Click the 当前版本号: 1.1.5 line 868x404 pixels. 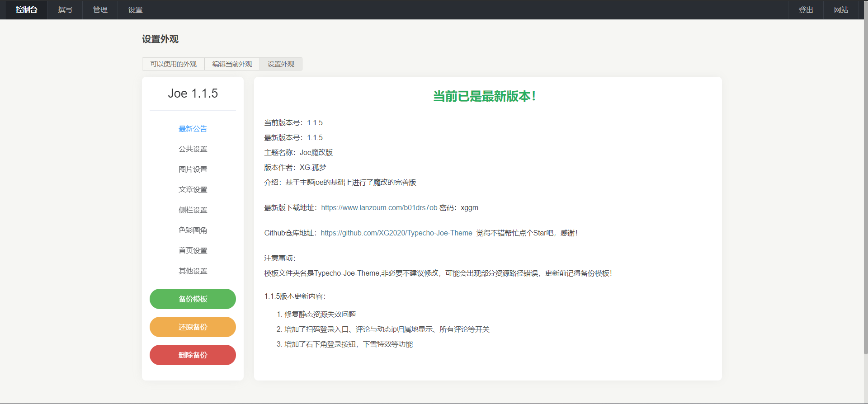click(293, 123)
